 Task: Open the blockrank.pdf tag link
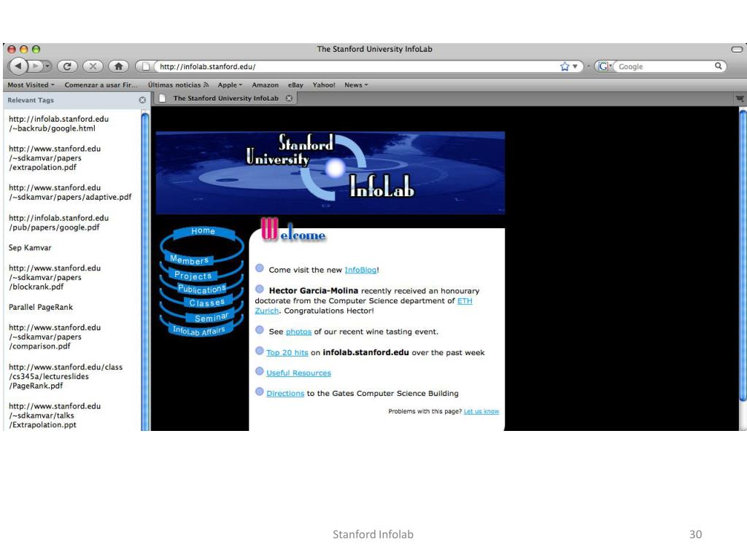point(55,277)
